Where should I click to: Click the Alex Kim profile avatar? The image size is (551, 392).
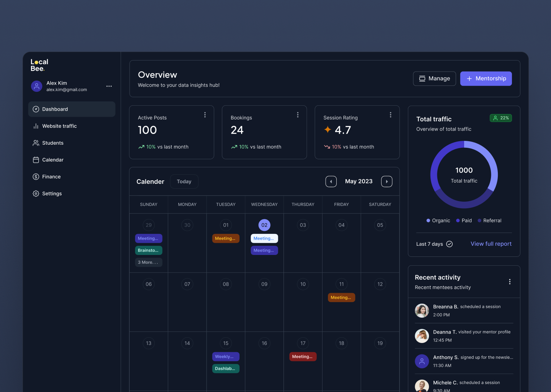tap(36, 86)
